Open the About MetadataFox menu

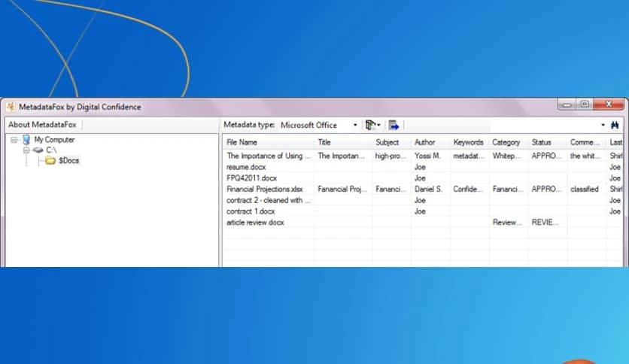tap(42, 125)
